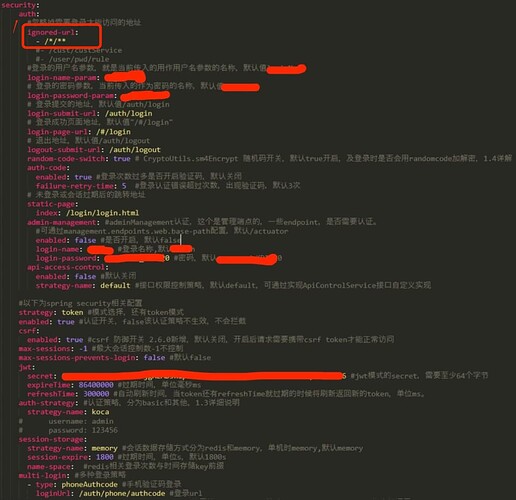Click csrf enabled true value
The width and height of the screenshot is (516, 500).
pos(74,340)
